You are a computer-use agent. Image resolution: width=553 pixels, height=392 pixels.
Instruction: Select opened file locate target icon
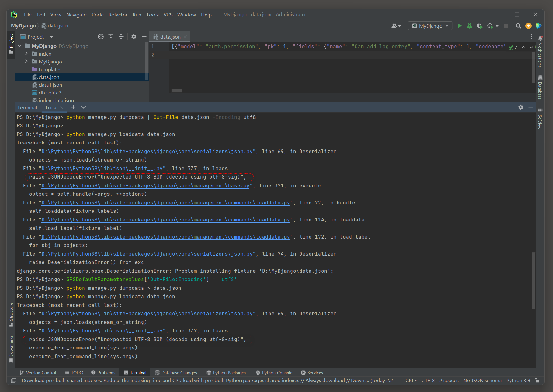click(x=101, y=37)
